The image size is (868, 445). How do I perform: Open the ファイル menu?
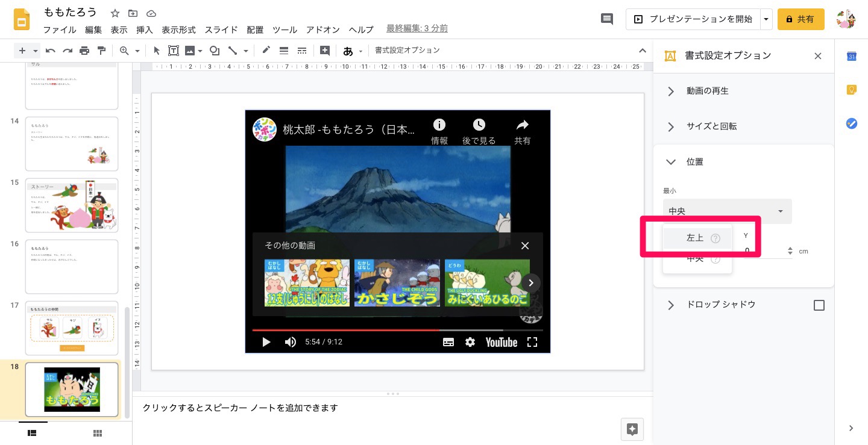(60, 29)
